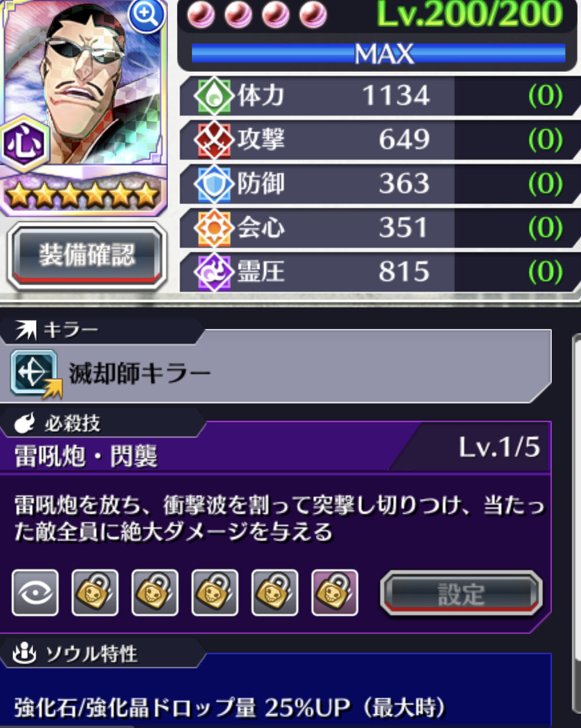Tap the purple locked padlock slot
This screenshot has height=728, width=581.
(x=335, y=593)
